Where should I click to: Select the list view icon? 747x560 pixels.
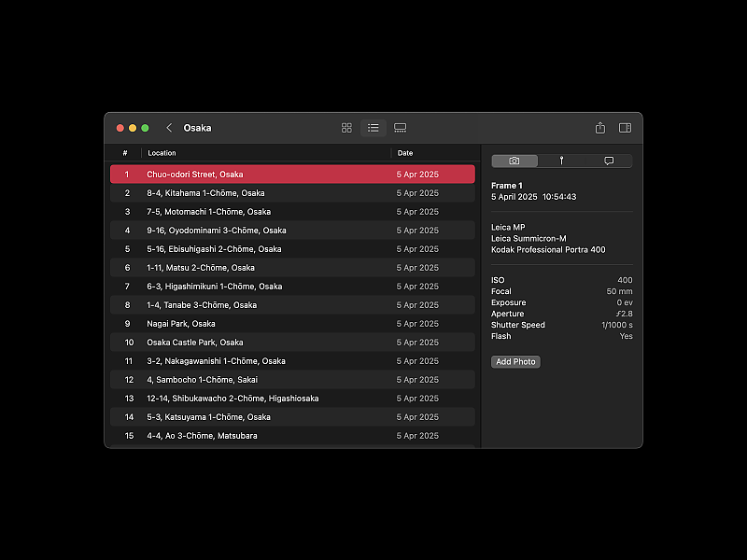373,128
